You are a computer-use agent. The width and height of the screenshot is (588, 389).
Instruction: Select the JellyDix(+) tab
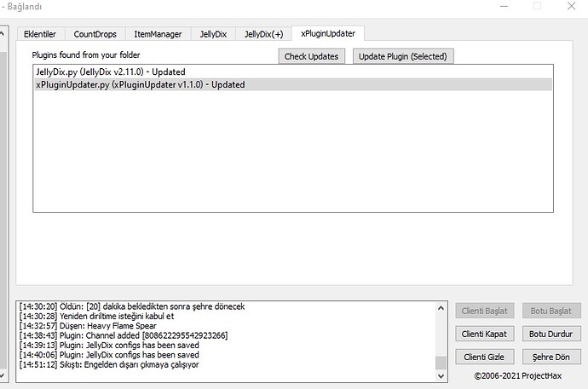click(x=263, y=34)
